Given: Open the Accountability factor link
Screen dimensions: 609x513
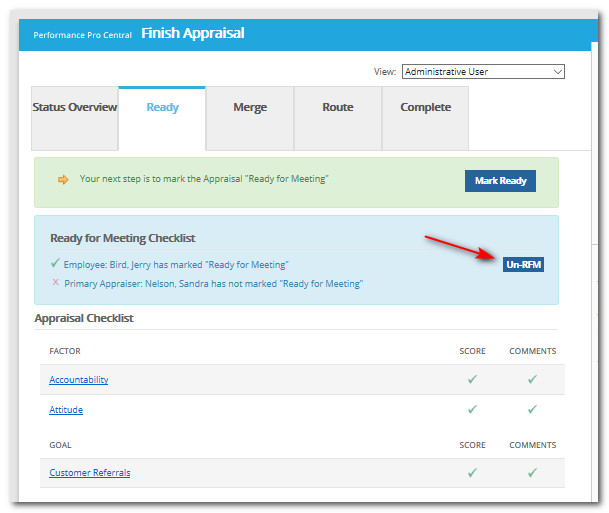Looking at the screenshot, I should [79, 380].
